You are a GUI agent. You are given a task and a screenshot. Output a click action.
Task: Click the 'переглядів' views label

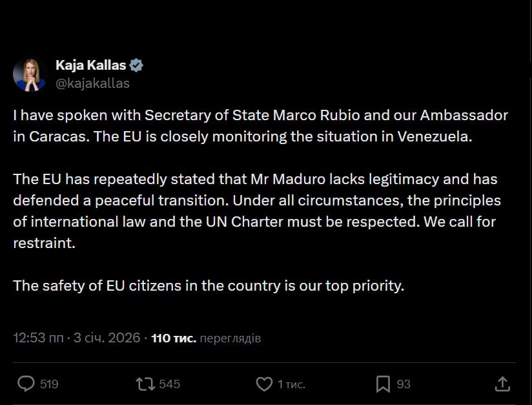230,338
